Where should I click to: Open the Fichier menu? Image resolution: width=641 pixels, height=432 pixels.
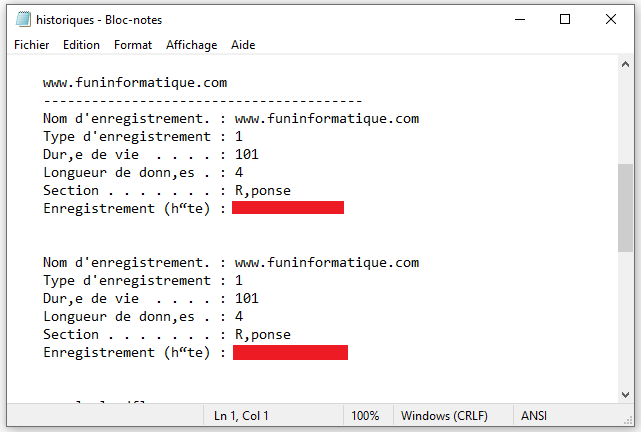click(31, 45)
